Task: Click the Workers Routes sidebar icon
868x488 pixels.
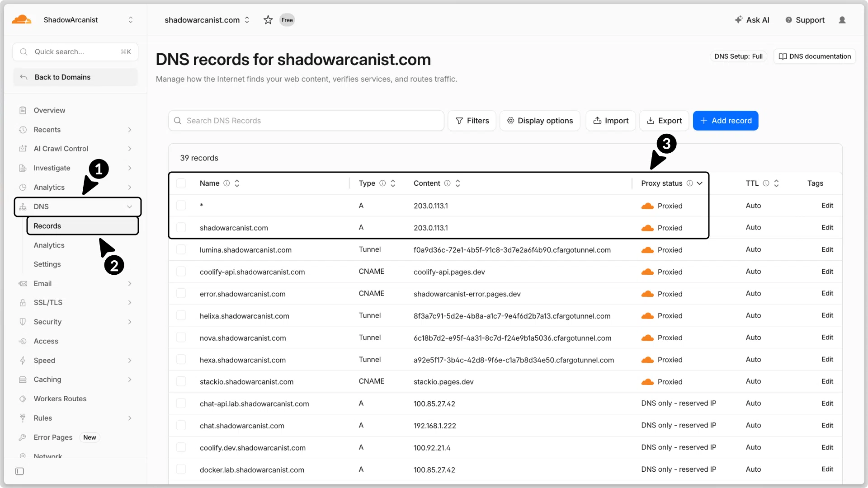Action: [23, 399]
